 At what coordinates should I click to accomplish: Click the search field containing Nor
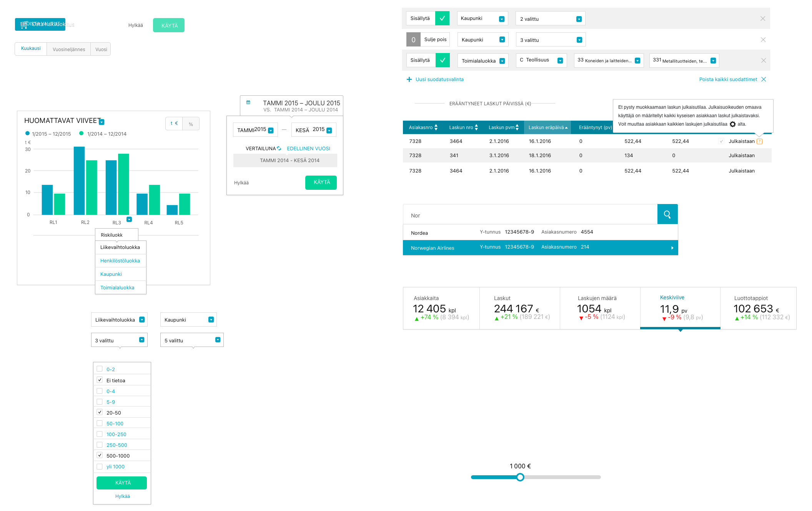click(x=530, y=214)
